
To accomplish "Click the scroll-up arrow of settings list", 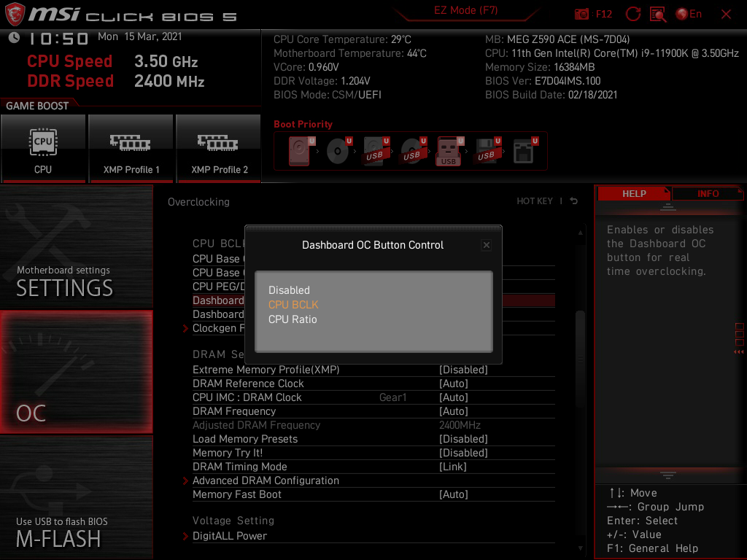I will (x=580, y=233).
